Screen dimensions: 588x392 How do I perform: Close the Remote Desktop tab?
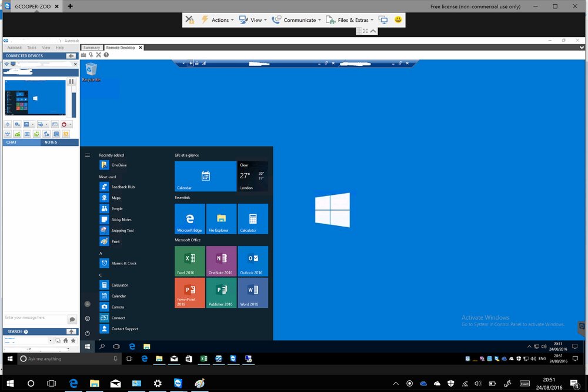tap(141, 48)
